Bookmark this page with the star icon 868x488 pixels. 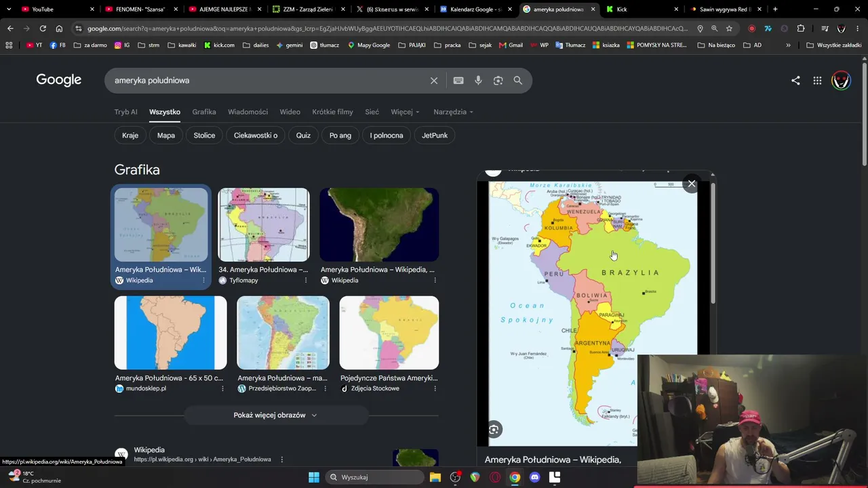[x=729, y=28]
